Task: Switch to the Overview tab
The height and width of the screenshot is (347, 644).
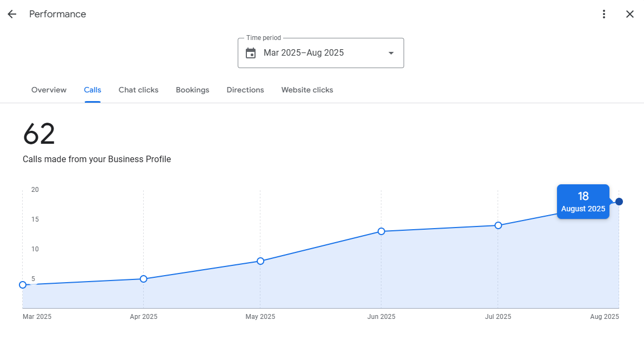Action: (49, 90)
